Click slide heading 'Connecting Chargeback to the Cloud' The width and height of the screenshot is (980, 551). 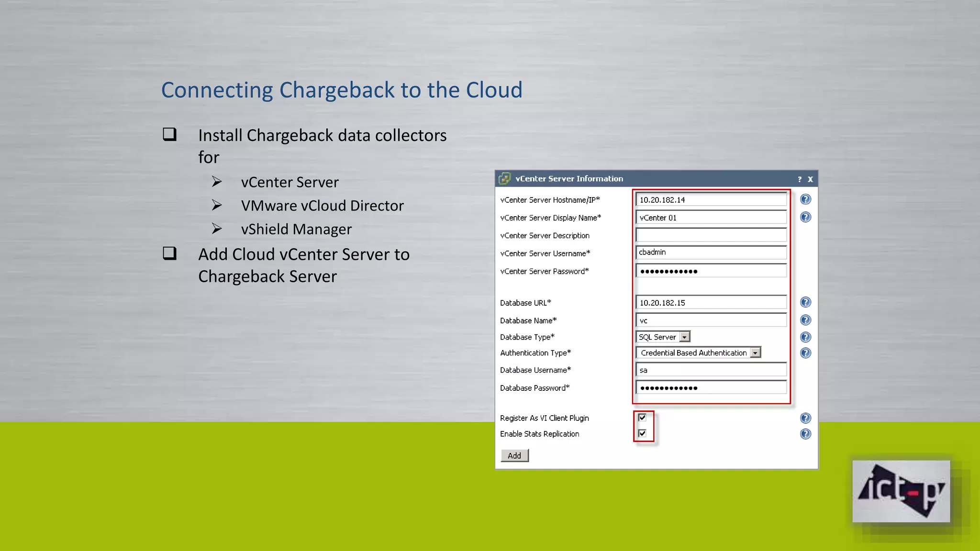point(342,90)
